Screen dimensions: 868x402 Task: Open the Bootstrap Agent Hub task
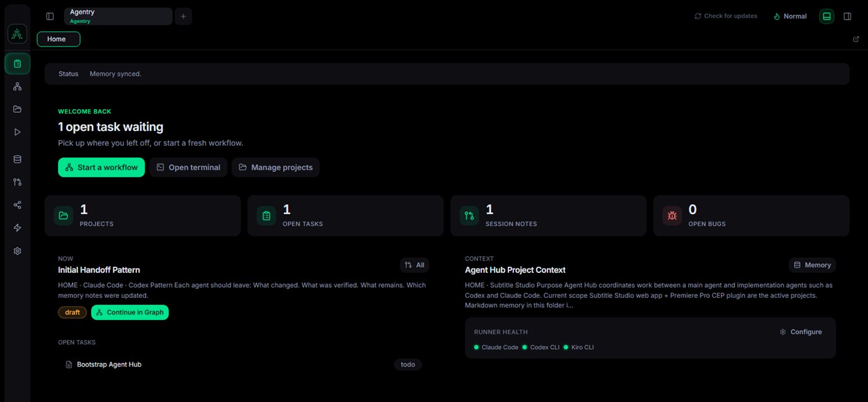243,365
